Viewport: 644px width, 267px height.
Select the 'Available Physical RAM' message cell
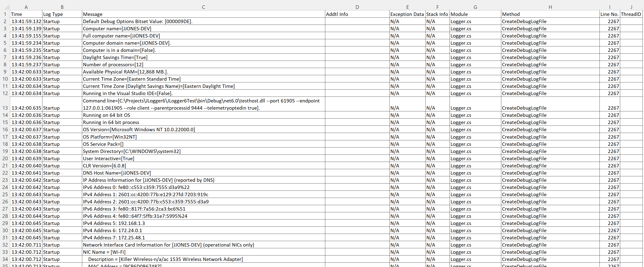tap(203, 72)
